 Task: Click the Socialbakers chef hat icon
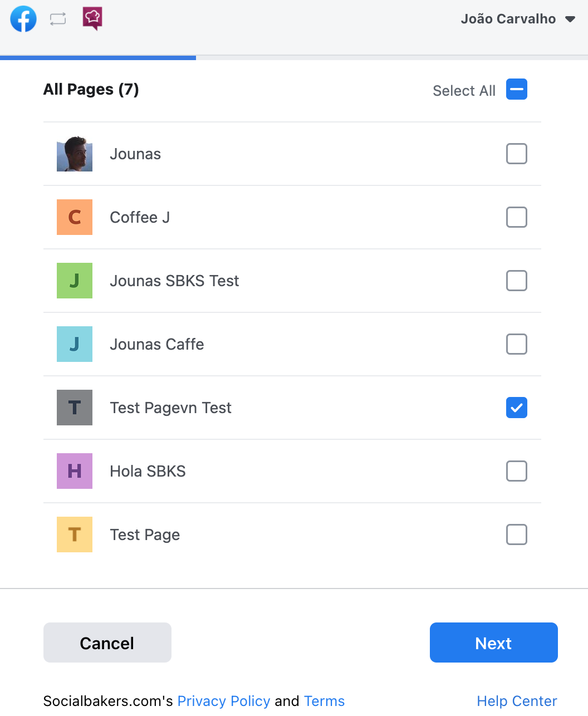92,18
